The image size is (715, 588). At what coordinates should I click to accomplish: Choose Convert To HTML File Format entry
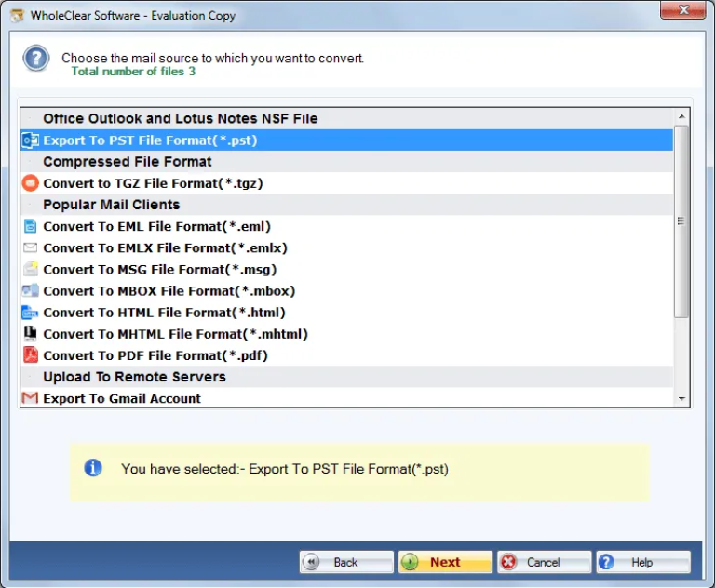(x=164, y=313)
